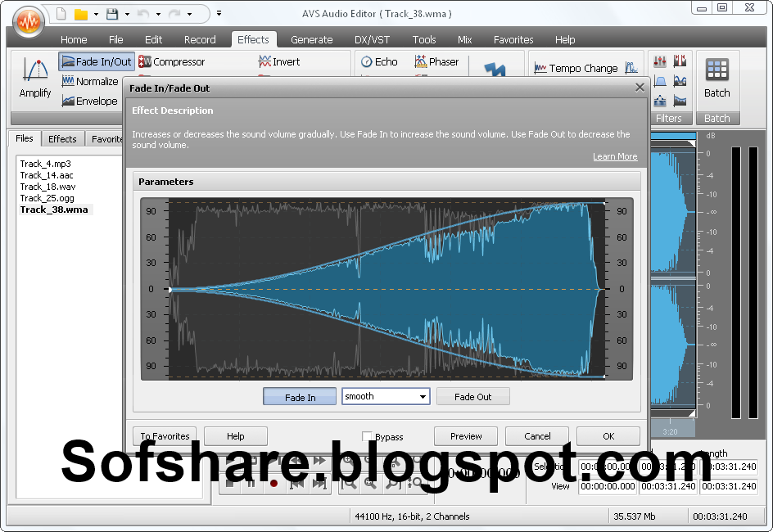
Task: Open the Home ribbon tab
Action: point(74,39)
